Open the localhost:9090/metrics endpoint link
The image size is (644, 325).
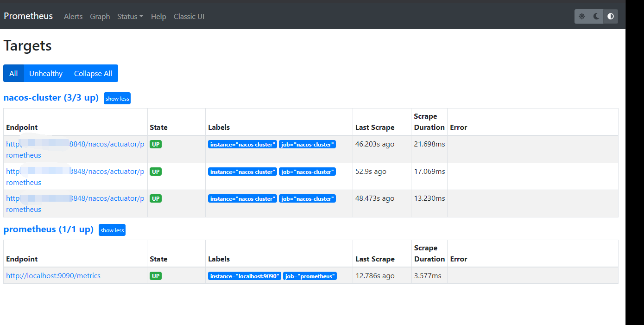(53, 275)
